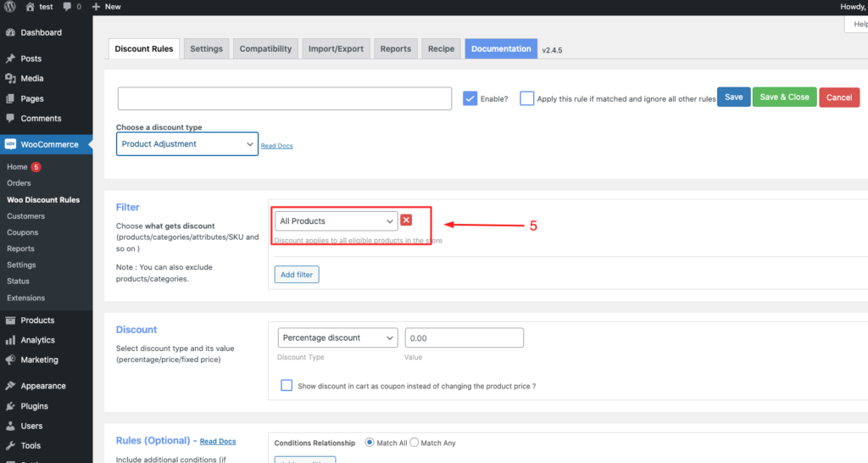Screen dimensions: 868x463
Task: Open the Compatibility tab
Action: pos(265,48)
